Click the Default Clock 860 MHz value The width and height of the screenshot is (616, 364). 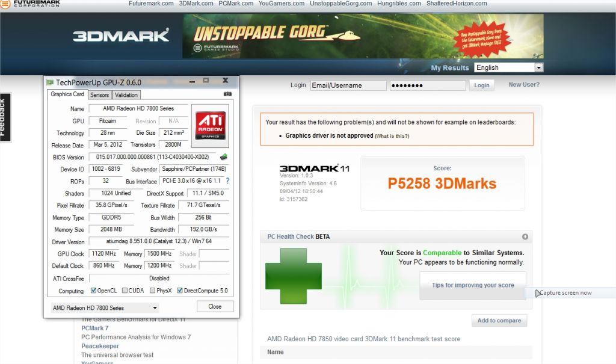tap(103, 266)
